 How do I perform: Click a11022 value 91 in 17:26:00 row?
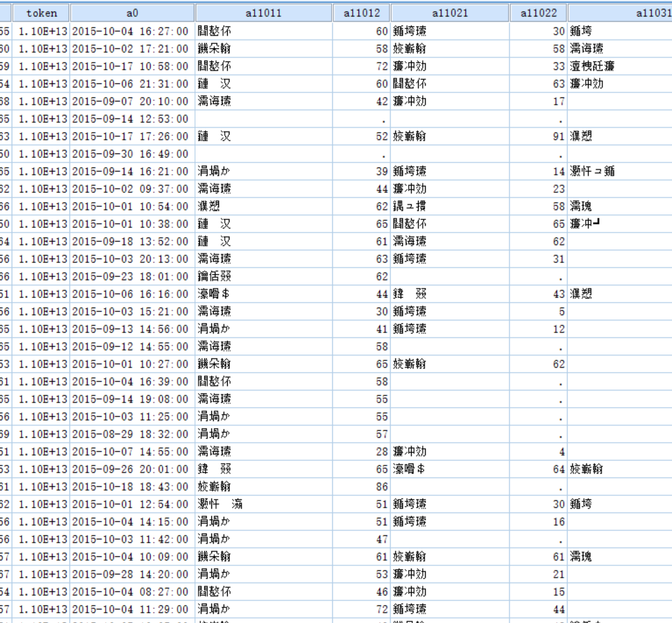pyautogui.click(x=559, y=136)
